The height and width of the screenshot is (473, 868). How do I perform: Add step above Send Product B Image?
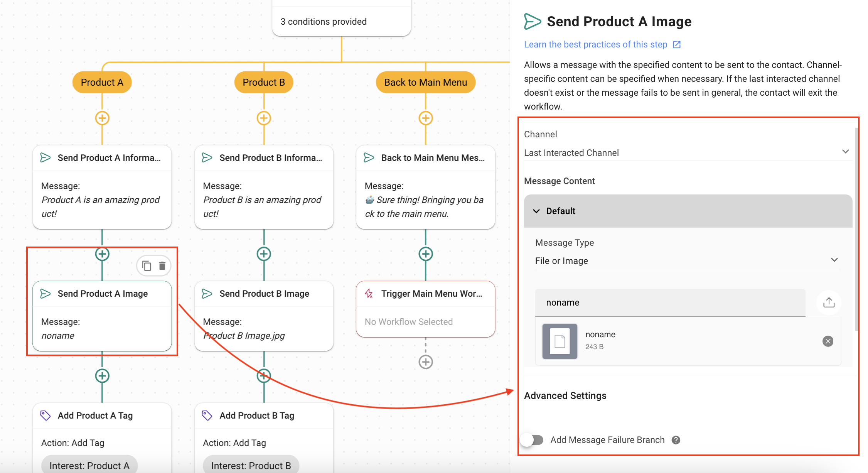(x=264, y=254)
